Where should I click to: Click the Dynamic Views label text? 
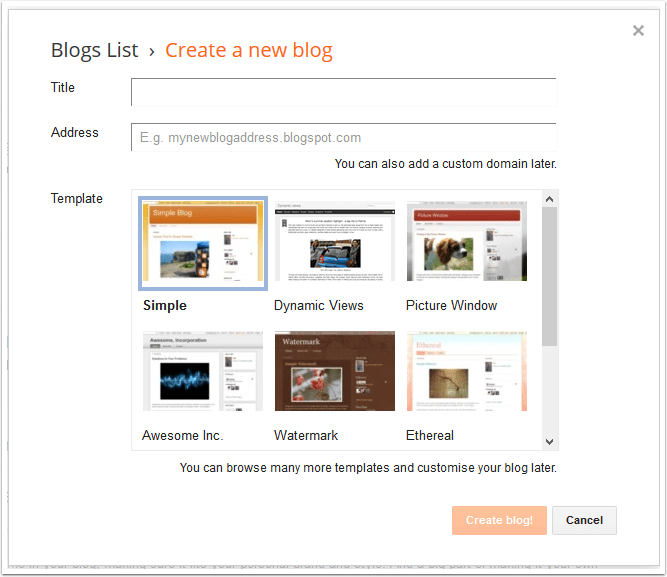click(319, 306)
